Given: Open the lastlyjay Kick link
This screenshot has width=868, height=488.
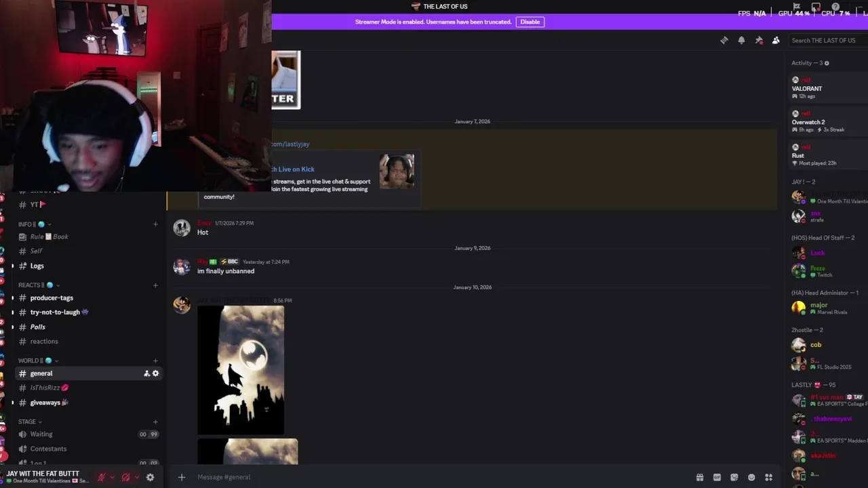Looking at the screenshot, I should click(290, 144).
